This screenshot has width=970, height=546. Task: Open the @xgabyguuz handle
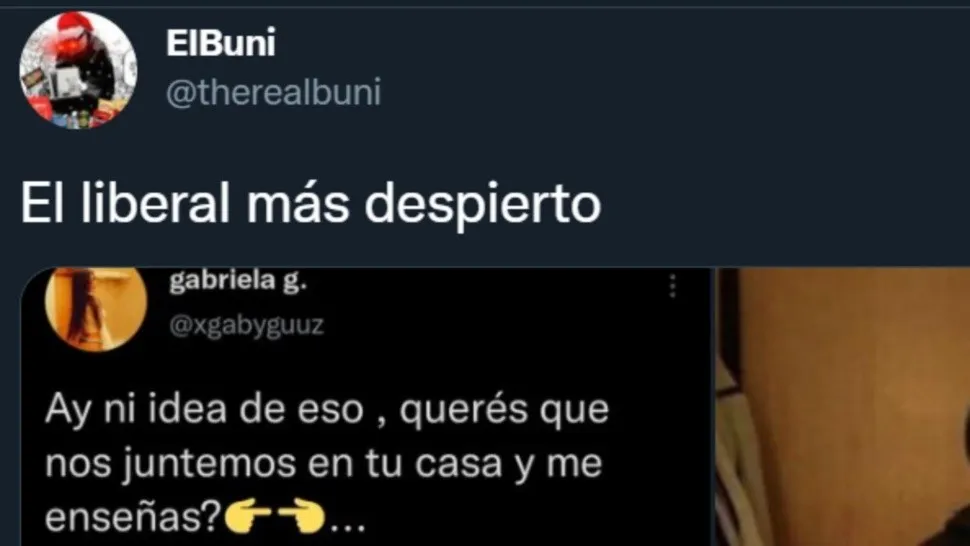tap(246, 325)
